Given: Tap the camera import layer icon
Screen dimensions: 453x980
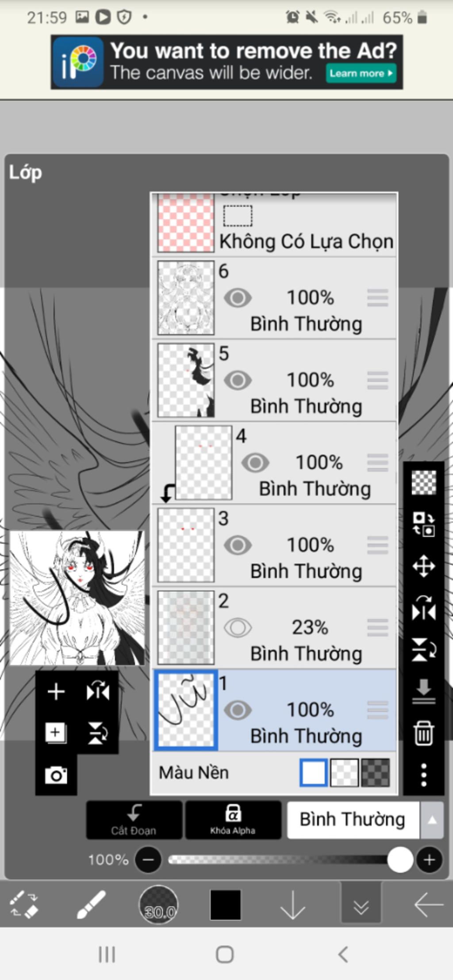Looking at the screenshot, I should coord(56,775).
